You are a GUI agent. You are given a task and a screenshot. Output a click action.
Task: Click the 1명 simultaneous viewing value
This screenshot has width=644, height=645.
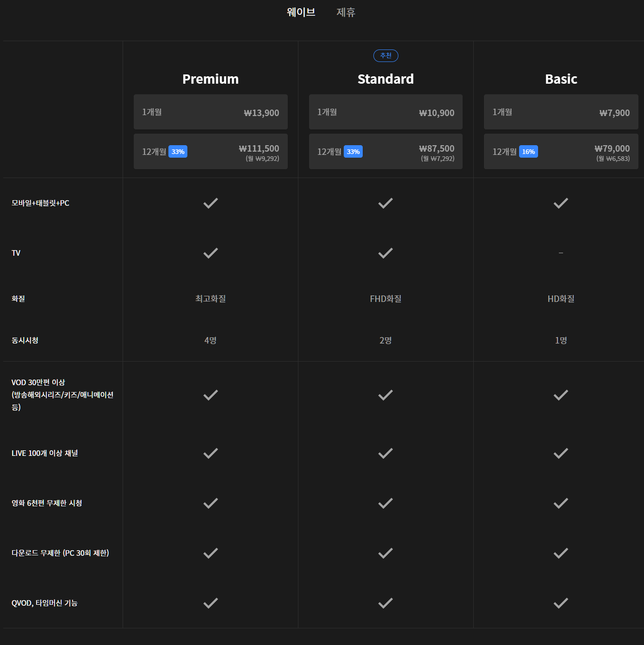click(x=561, y=340)
